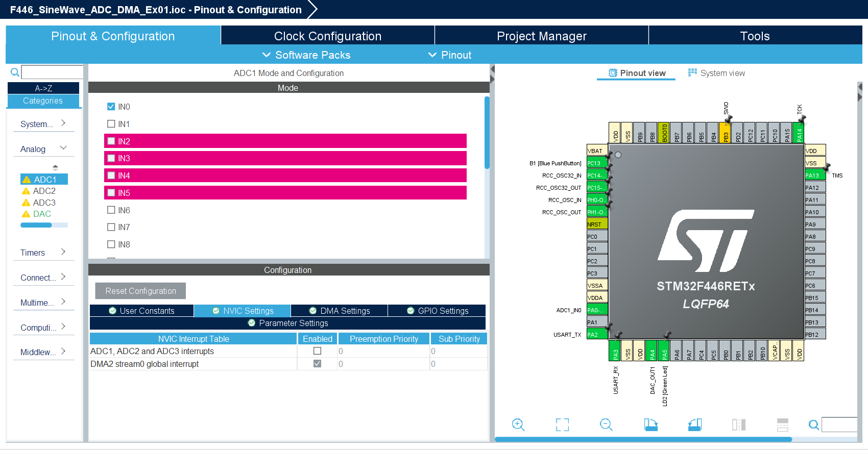Click the green check icon on Parameter Settings
This screenshot has height=450, width=868.
252,323
